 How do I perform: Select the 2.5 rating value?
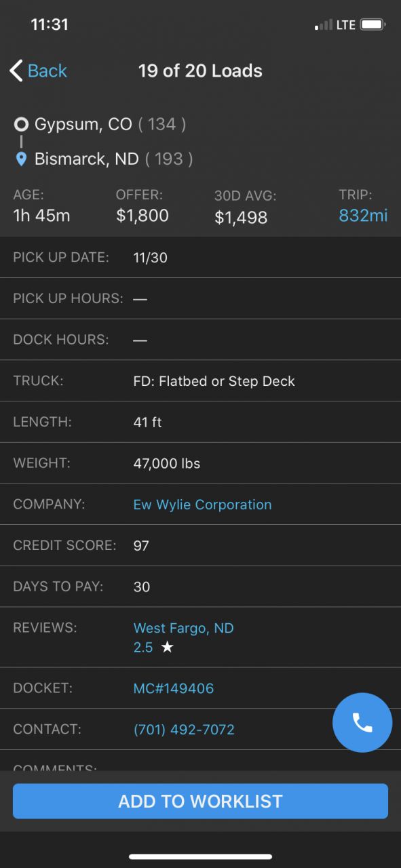pyautogui.click(x=143, y=648)
